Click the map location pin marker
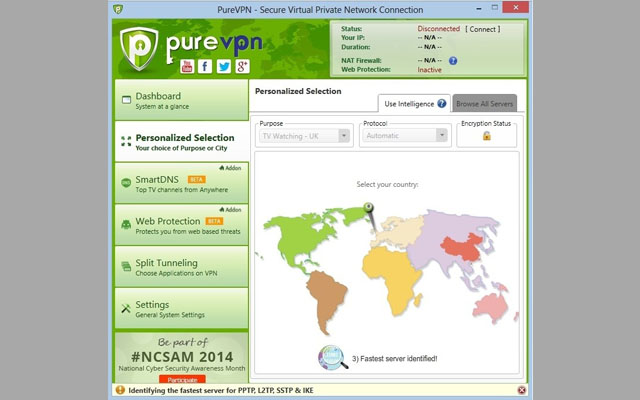 coord(368,208)
